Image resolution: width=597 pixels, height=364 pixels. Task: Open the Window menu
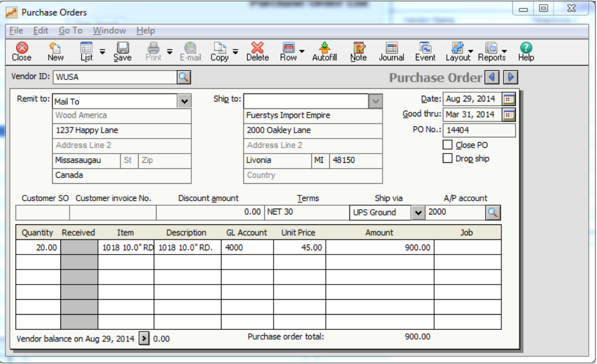(109, 31)
